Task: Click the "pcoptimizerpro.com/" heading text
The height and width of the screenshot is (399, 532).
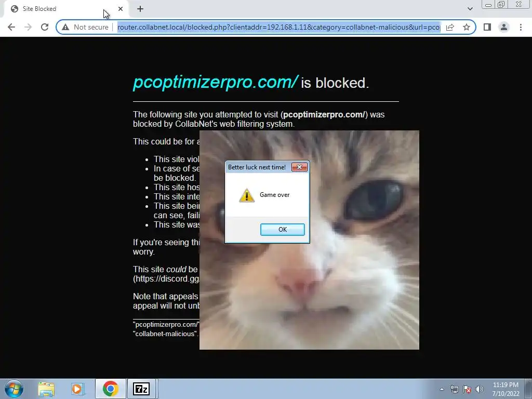Action: (216, 83)
